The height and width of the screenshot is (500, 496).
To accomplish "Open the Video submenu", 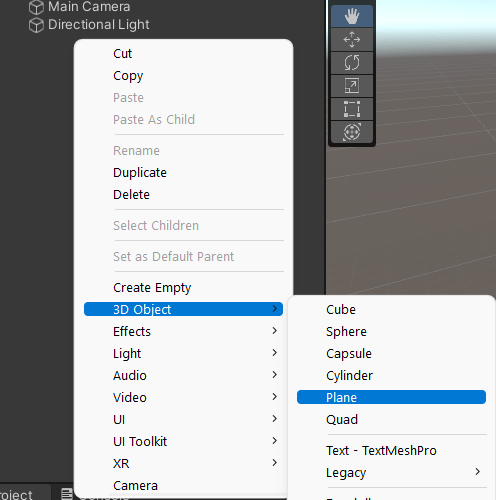I will point(183,398).
